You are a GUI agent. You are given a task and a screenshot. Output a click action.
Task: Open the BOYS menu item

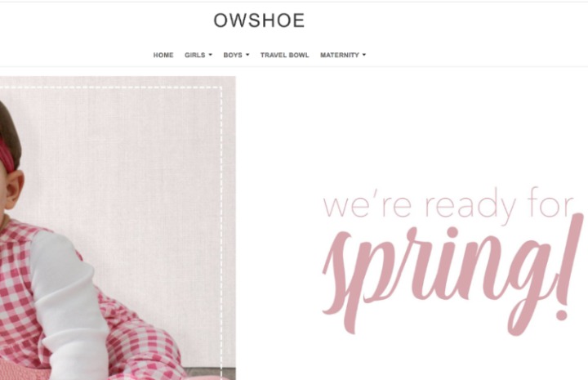[x=233, y=55]
